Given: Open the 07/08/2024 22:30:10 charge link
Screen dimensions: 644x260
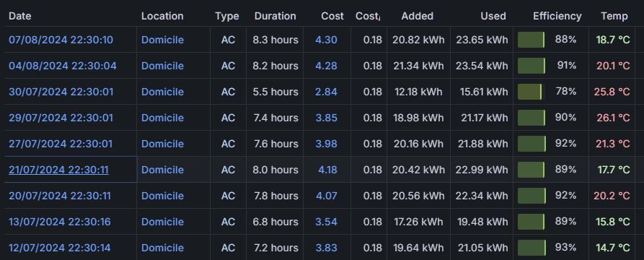Looking at the screenshot, I should (x=61, y=40).
